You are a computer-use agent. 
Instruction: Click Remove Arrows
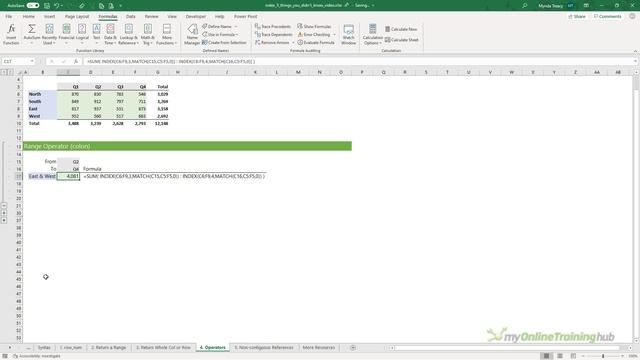272,42
